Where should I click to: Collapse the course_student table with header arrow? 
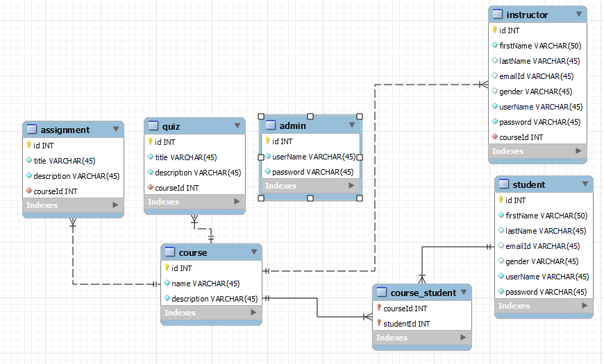point(464,292)
